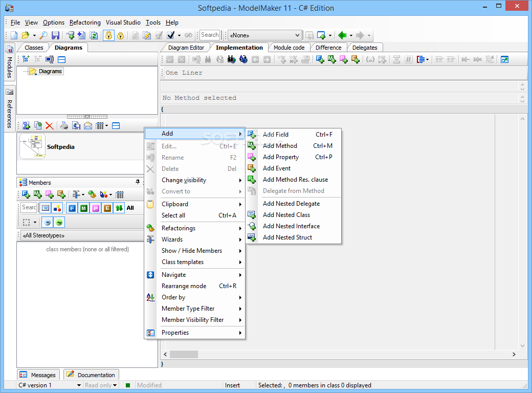Click the code editor vertical scrollbar down arrow
The image size is (532, 393).
[x=522, y=346]
